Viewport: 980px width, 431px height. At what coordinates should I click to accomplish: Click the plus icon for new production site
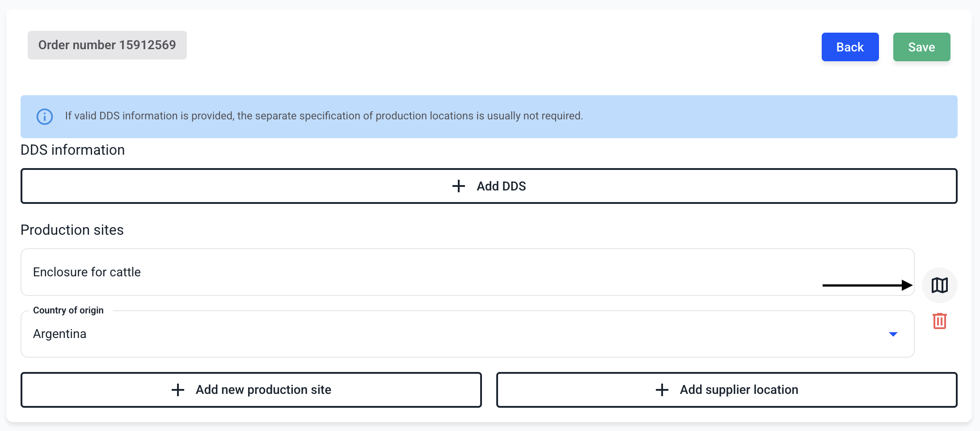click(178, 390)
